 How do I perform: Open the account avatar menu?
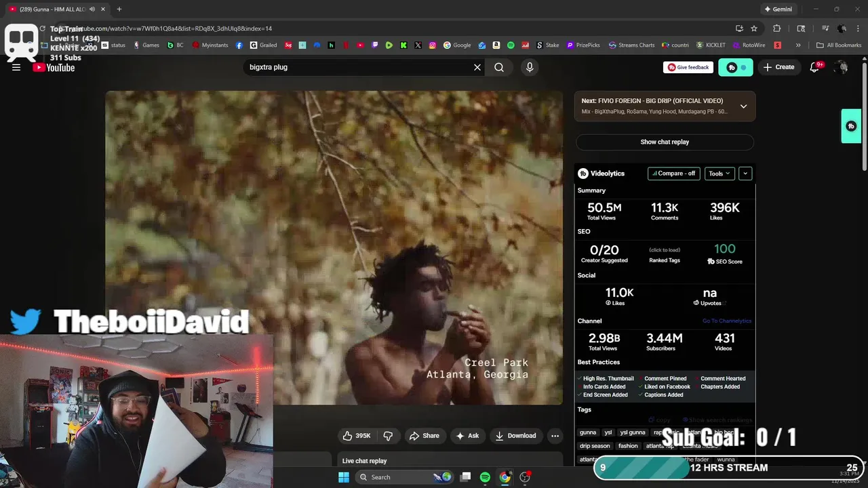pos(842,67)
